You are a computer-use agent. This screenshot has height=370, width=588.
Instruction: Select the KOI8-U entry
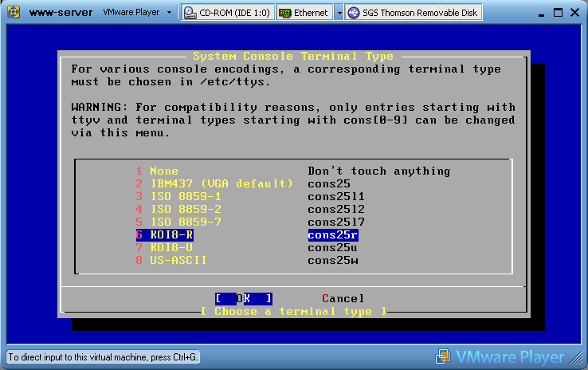pos(164,248)
